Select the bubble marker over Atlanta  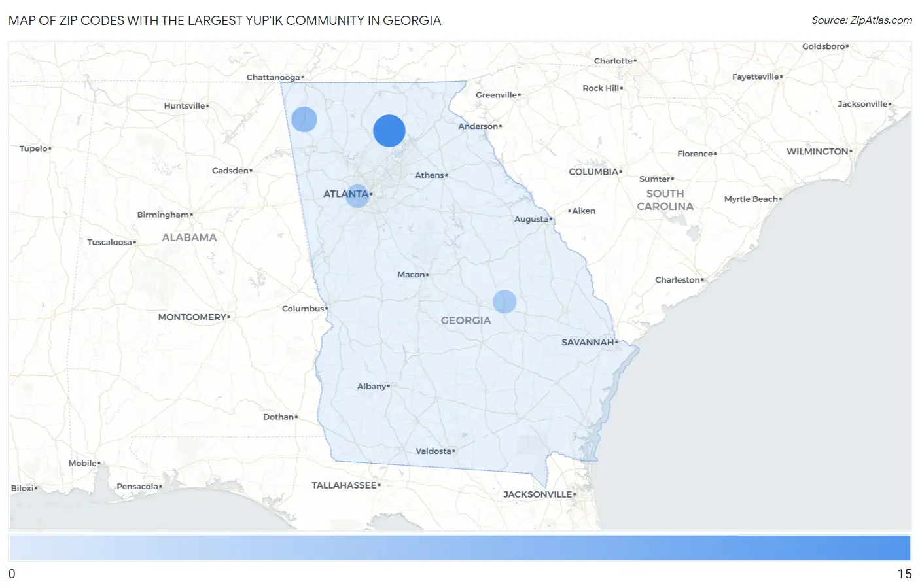click(x=357, y=196)
